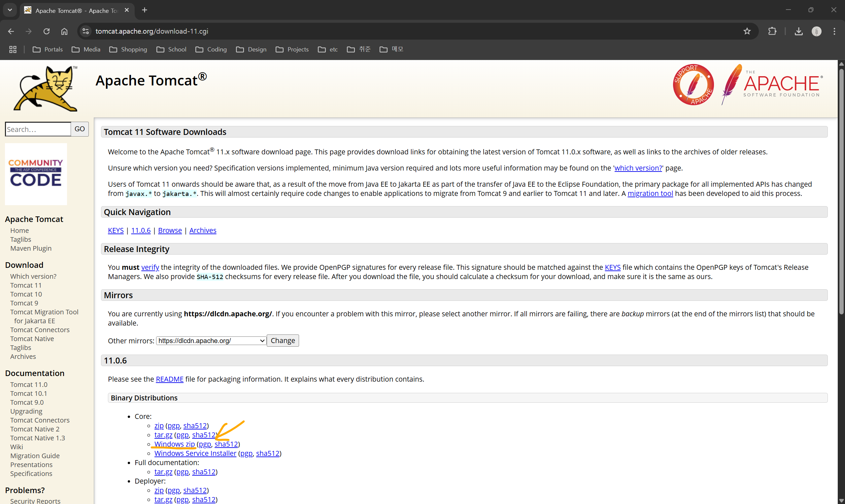Open the downloads icon in toolbar
845x504 pixels.
click(x=798, y=31)
